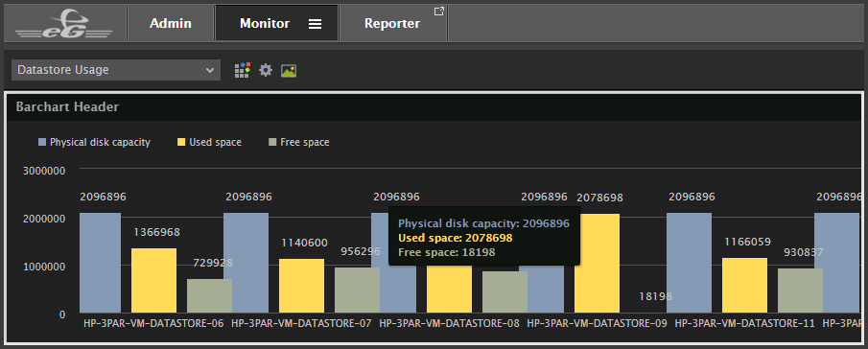Click the HP-3PAR-VM-DATASTORE-11 axis label

pyautogui.click(x=745, y=323)
